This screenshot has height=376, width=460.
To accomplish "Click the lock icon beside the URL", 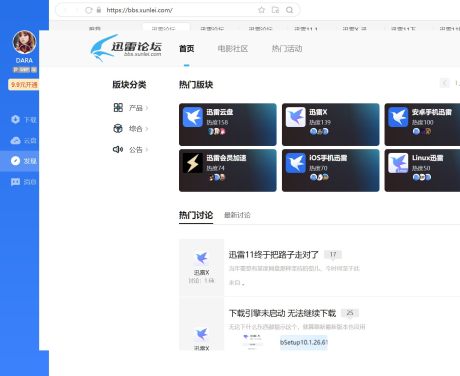I will tap(99, 10).
